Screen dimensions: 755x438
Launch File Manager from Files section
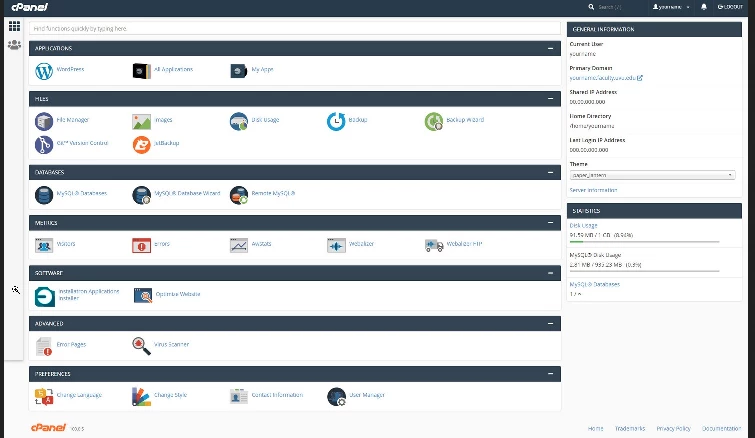[44, 121]
